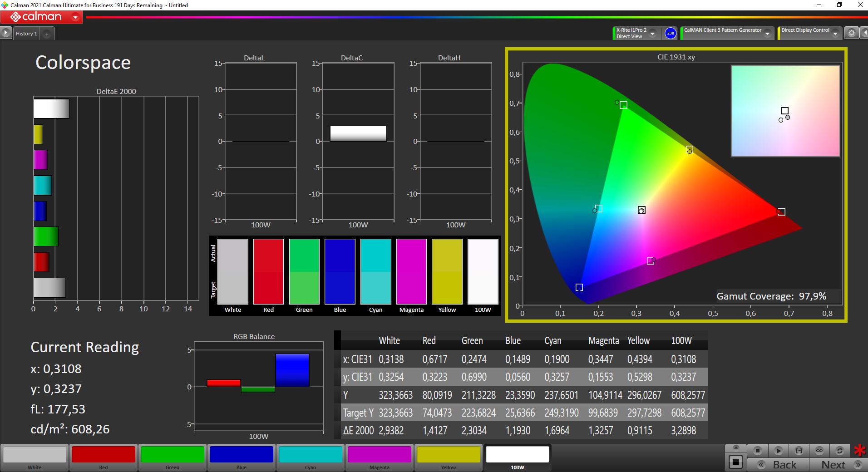This screenshot has width=868, height=472.
Task: Select the 100W white patch swatch
Action: (518, 455)
